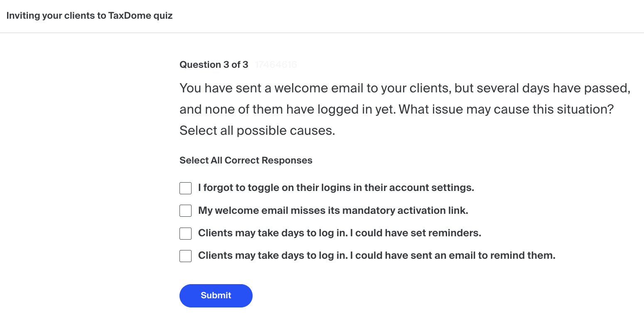Click the 'Question 3 of 3' label

pos(214,64)
